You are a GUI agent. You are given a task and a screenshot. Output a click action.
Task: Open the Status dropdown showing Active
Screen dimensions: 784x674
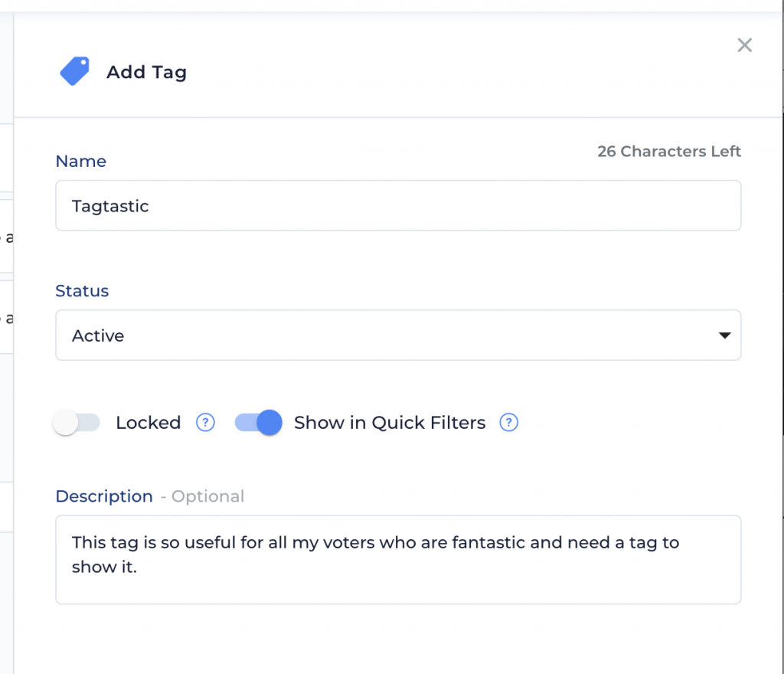point(398,335)
